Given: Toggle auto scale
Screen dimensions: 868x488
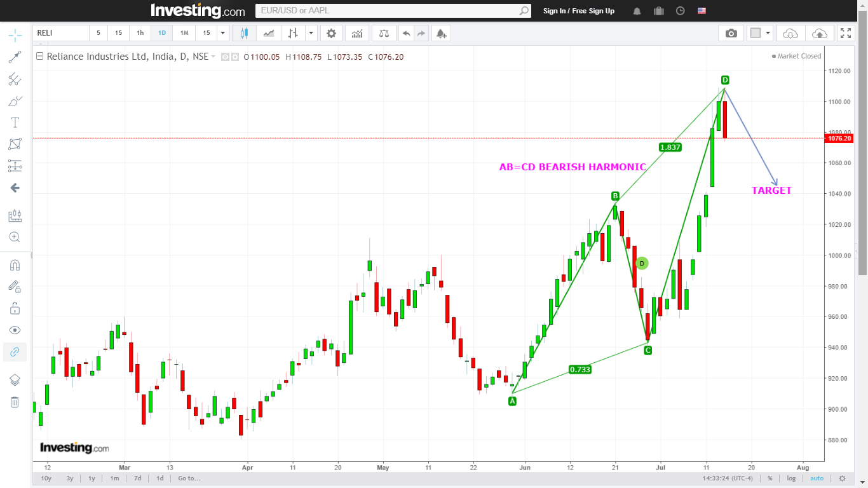Looking at the screenshot, I should (x=817, y=478).
